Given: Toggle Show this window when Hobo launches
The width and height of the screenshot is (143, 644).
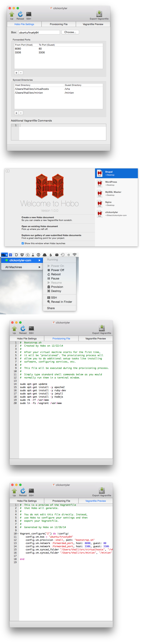Looking at the screenshot, I should coord(23,243).
